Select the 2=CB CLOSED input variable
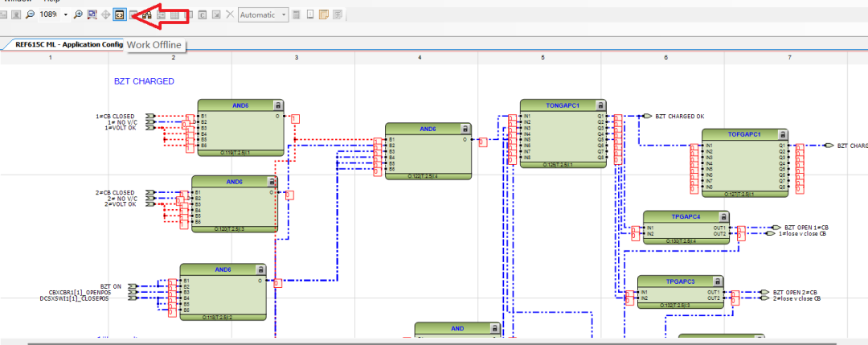The width and height of the screenshot is (868, 345). point(115,193)
